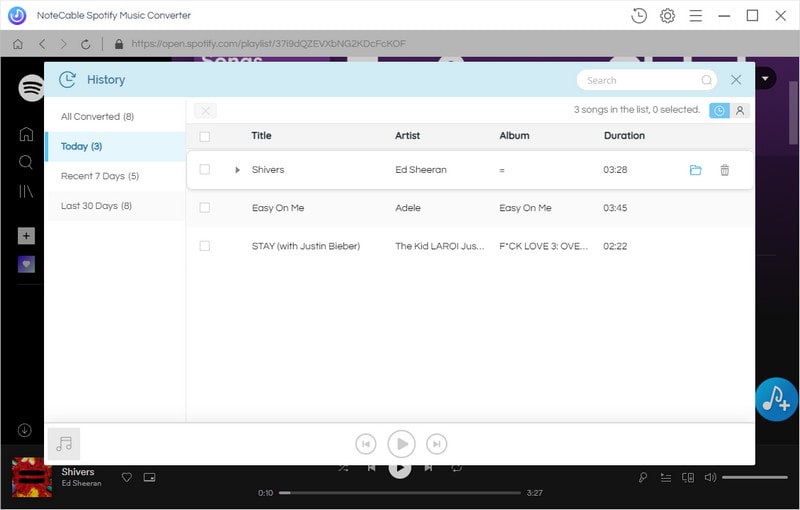Click the create playlist plus icon
The height and width of the screenshot is (510, 800).
point(27,236)
